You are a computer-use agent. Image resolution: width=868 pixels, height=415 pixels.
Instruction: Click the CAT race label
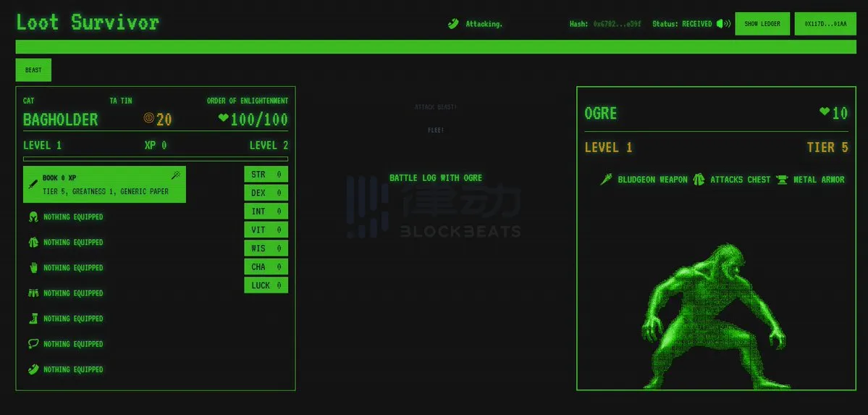[x=29, y=101]
